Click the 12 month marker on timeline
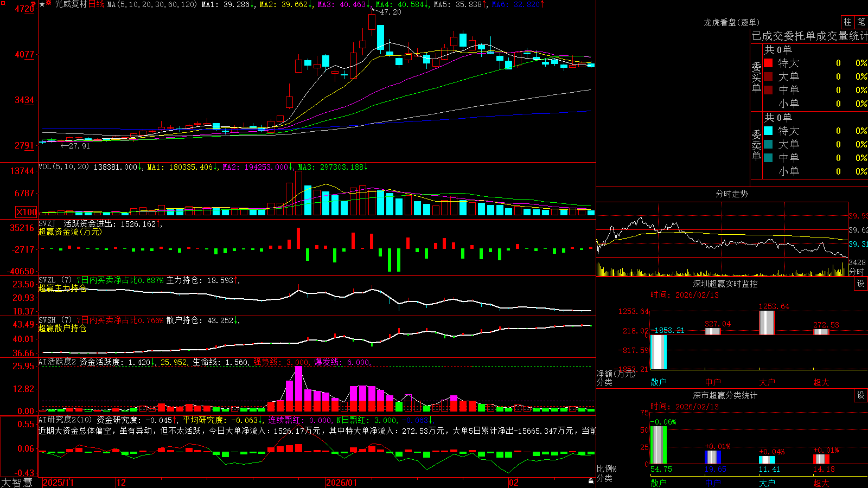The image size is (868, 488). coord(122,483)
